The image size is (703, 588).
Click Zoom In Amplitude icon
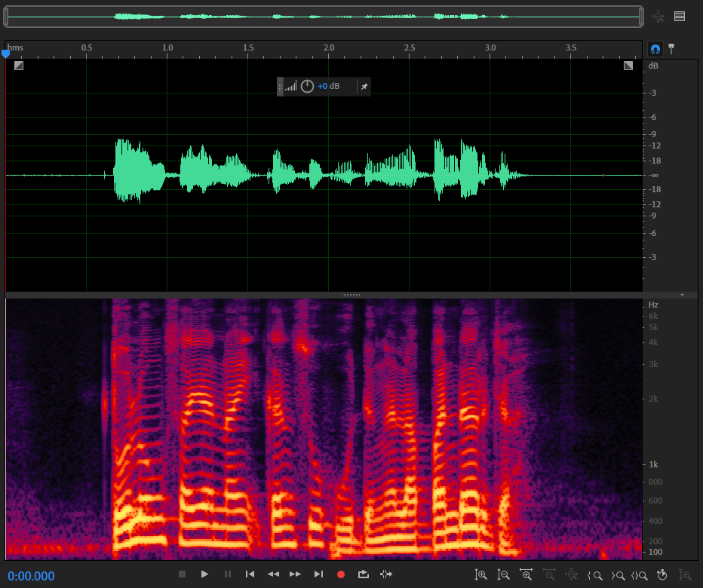pyautogui.click(x=480, y=574)
